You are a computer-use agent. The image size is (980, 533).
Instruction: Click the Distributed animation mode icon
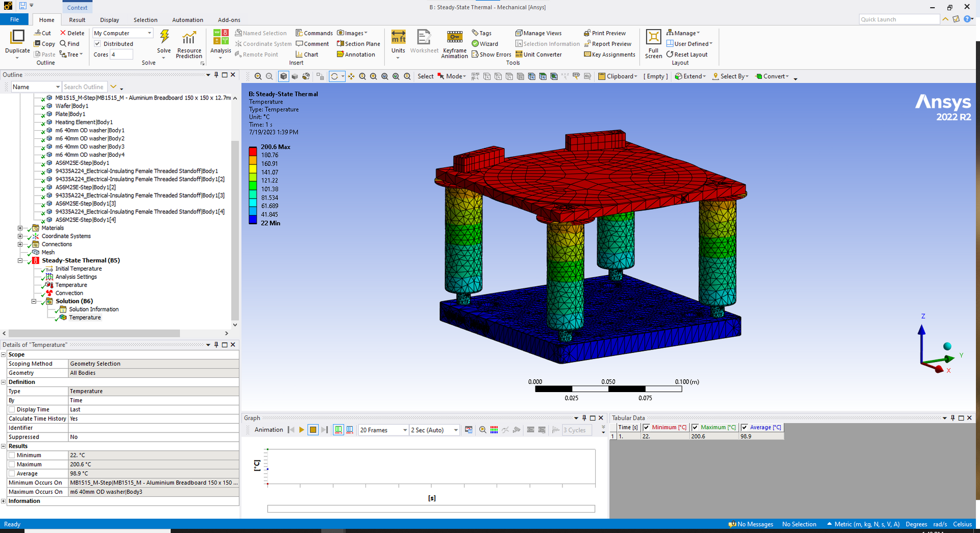pos(338,430)
